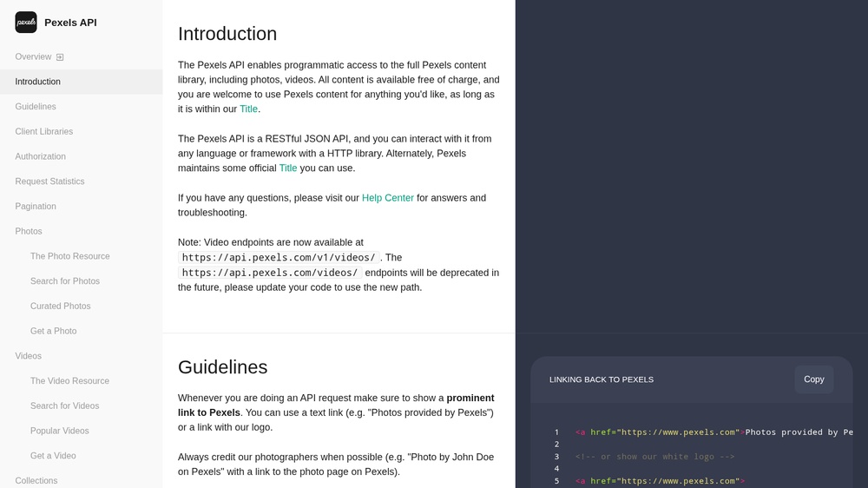Click the LINKING BACK TO PEXELS label
The height and width of the screenshot is (488, 868).
(602, 379)
